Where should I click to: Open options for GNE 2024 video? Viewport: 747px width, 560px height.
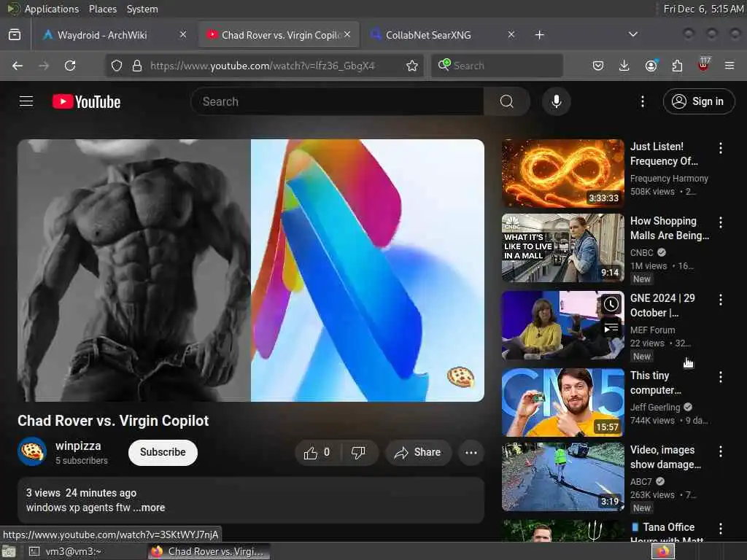point(720,300)
